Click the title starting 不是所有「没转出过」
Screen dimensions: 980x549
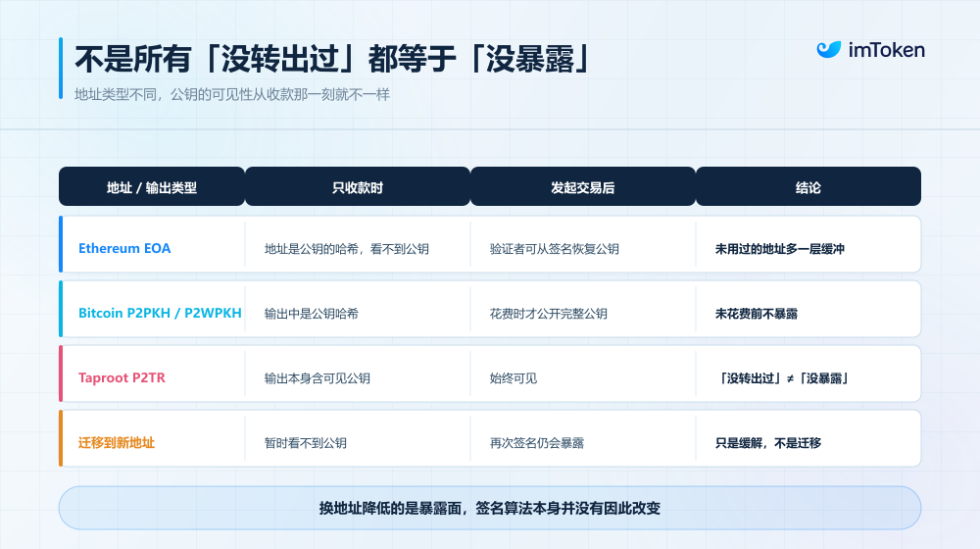[x=334, y=60]
